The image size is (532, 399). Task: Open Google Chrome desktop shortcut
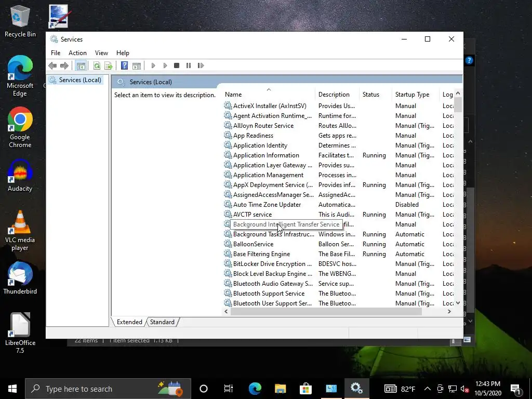click(x=20, y=128)
